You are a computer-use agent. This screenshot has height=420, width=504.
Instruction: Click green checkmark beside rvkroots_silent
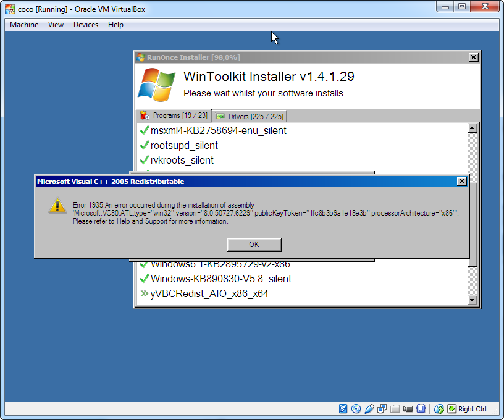coord(145,160)
